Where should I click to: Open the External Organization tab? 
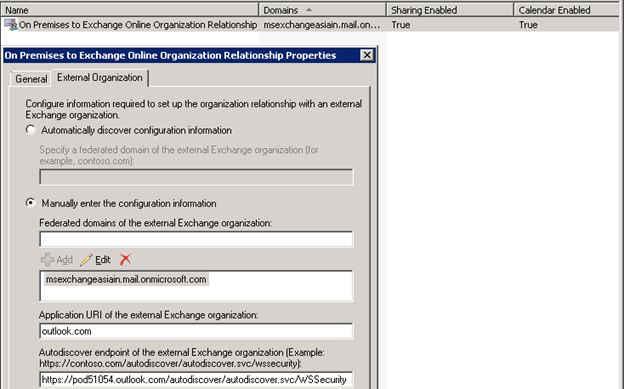pyautogui.click(x=99, y=77)
